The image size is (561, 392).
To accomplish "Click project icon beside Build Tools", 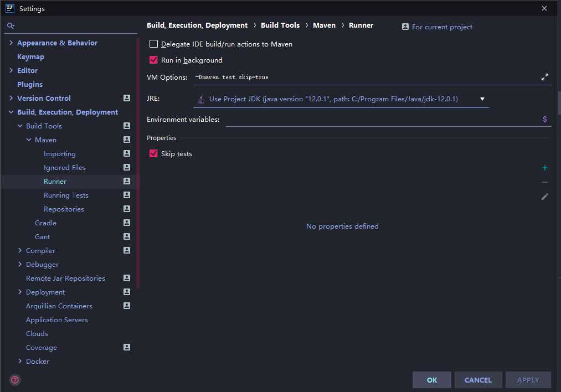I will pos(127,126).
